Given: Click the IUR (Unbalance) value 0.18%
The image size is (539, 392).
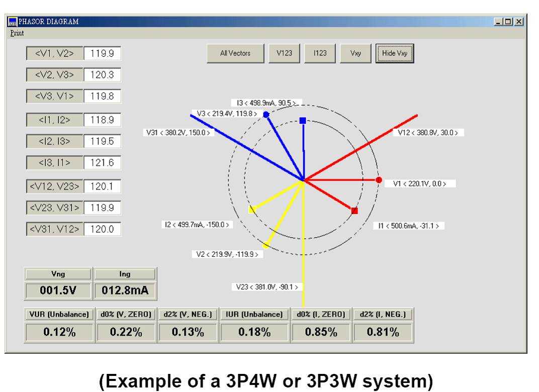Looking at the screenshot, I should click(254, 332).
